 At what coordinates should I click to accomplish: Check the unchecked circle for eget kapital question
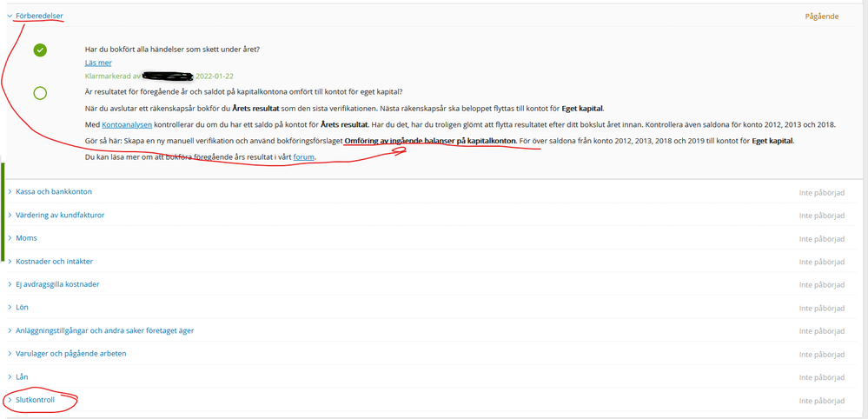pos(40,93)
